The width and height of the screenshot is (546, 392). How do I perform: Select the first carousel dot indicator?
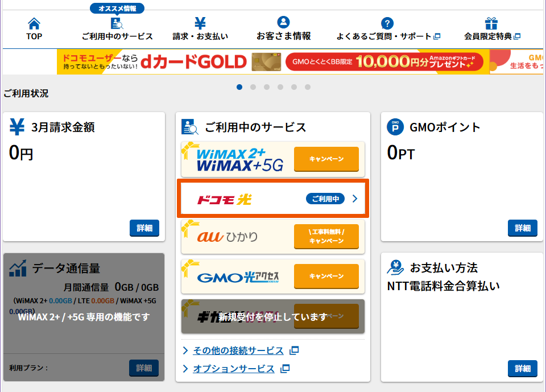tap(239, 87)
